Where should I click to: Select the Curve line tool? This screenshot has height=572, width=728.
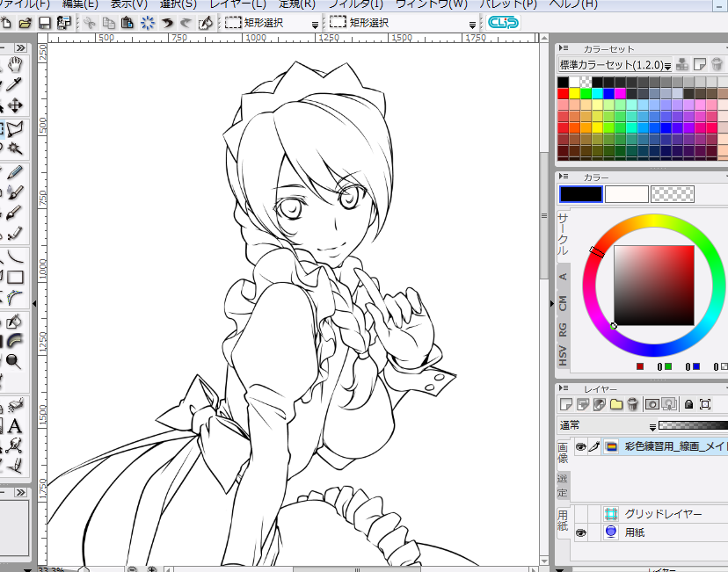click(15, 257)
